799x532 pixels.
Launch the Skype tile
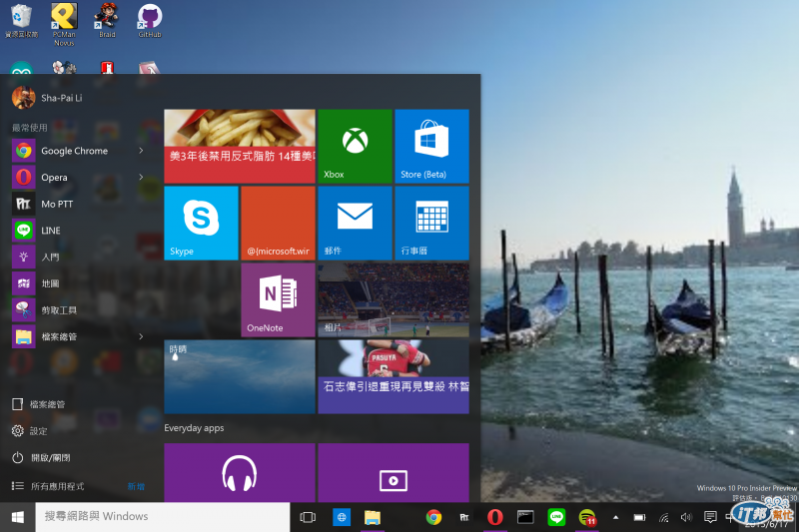pyautogui.click(x=201, y=223)
